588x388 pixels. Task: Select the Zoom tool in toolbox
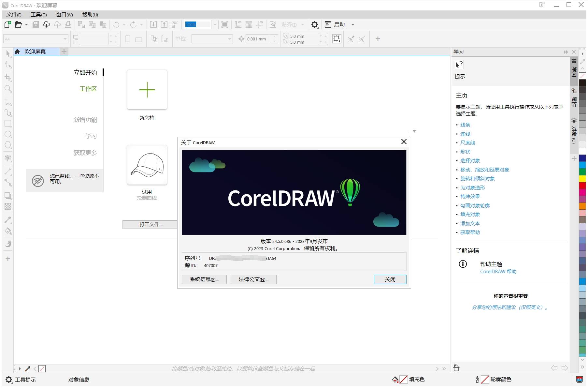(8, 89)
